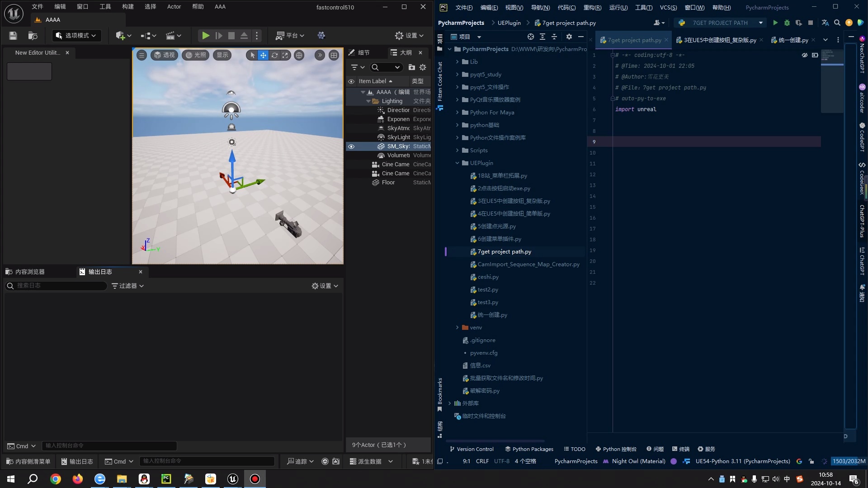Image resolution: width=868 pixels, height=488 pixels.
Task: Open the Python Packages tool window
Action: pos(529,449)
